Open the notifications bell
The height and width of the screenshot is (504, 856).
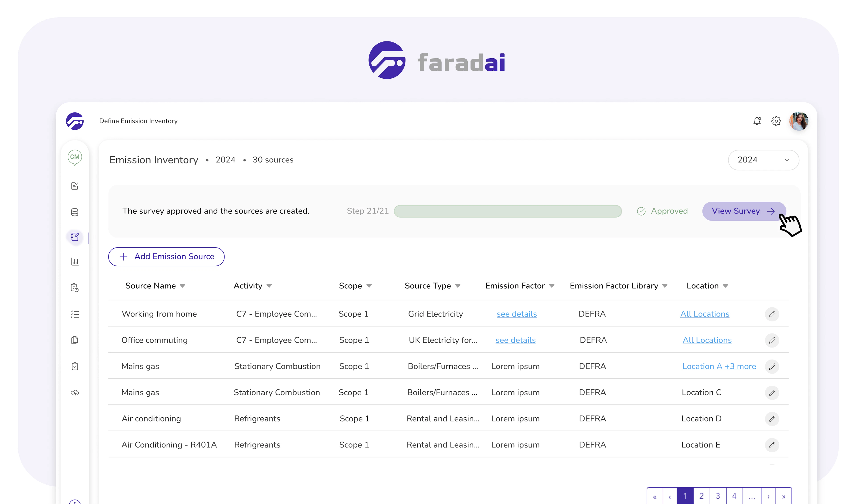click(757, 121)
